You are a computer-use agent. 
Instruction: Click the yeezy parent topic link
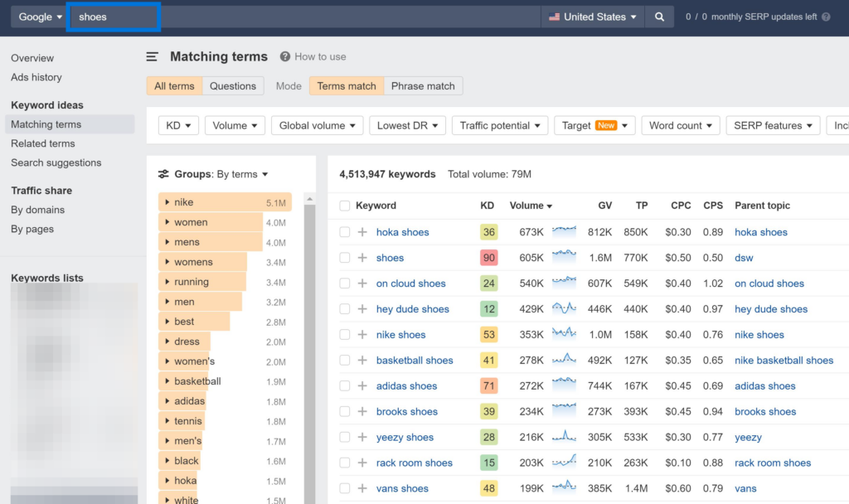[x=748, y=437]
